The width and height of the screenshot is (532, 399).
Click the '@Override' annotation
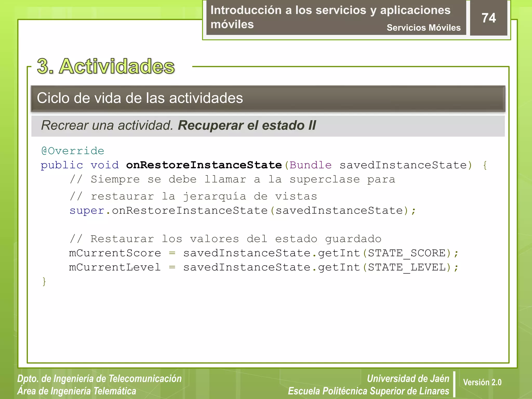point(73,151)
